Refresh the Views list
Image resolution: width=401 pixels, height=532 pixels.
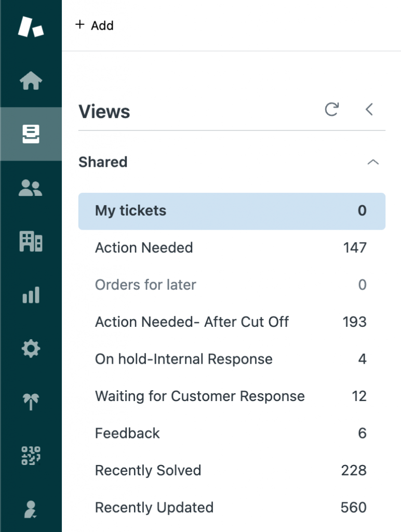331,110
